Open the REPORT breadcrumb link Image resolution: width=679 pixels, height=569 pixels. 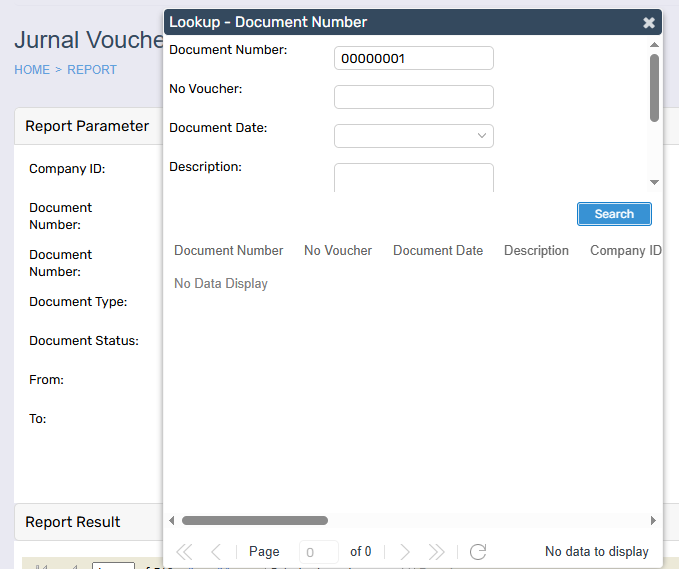(92, 70)
